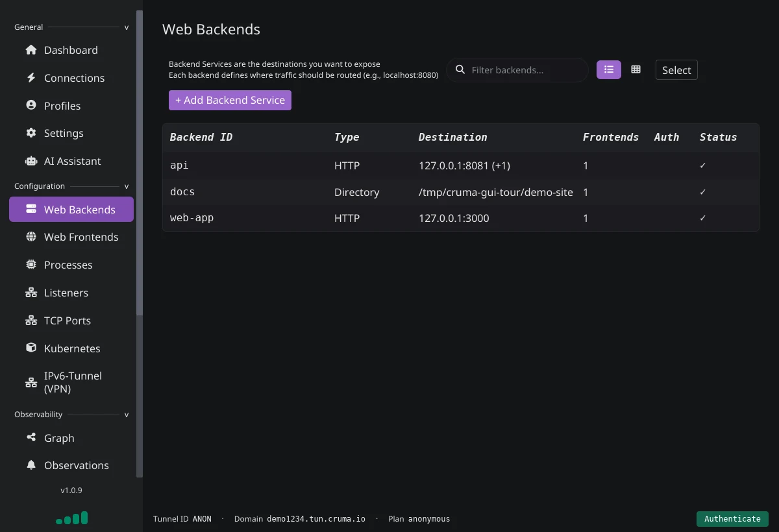Navigate to Web Frontends
Viewport: 779px width, 532px height.
pyautogui.click(x=71, y=237)
